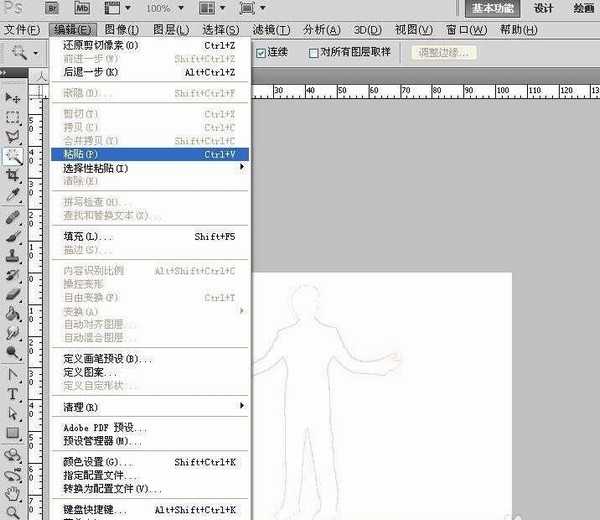Launch Mini Bridge with Mb icon
Image resolution: width=600 pixels, height=520 pixels.
pos(82,8)
